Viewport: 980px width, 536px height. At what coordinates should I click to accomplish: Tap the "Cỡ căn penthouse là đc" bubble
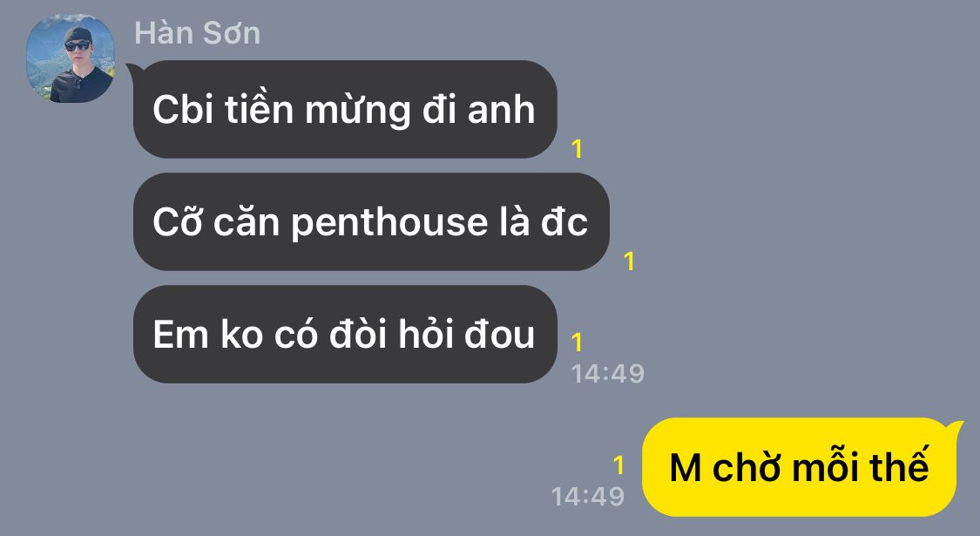pyautogui.click(x=371, y=222)
